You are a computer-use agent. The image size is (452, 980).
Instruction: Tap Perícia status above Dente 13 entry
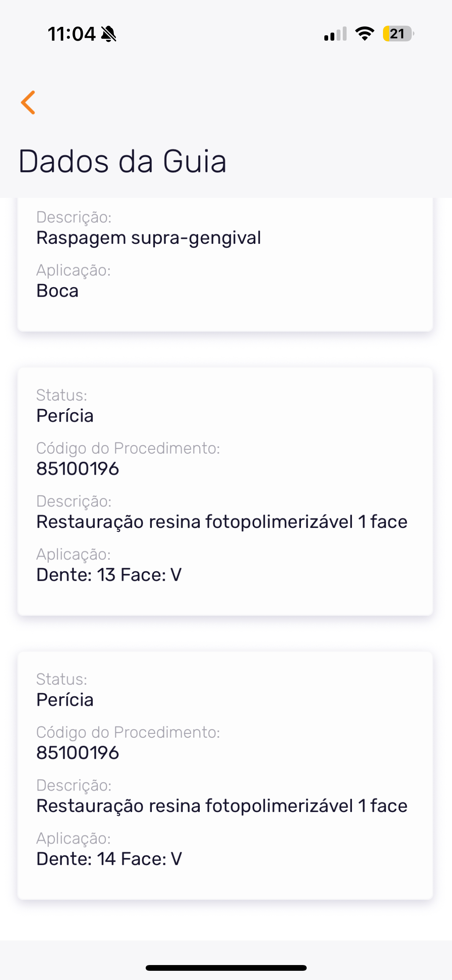(65, 416)
